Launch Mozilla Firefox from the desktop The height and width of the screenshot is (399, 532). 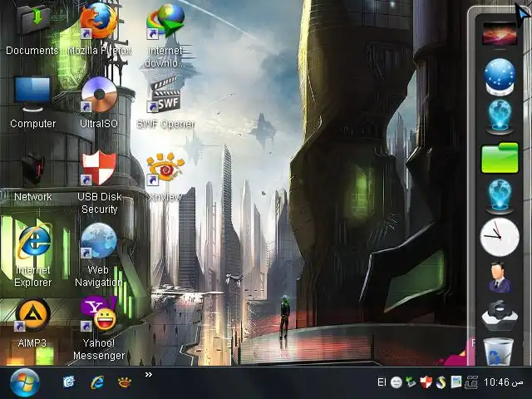point(99,21)
